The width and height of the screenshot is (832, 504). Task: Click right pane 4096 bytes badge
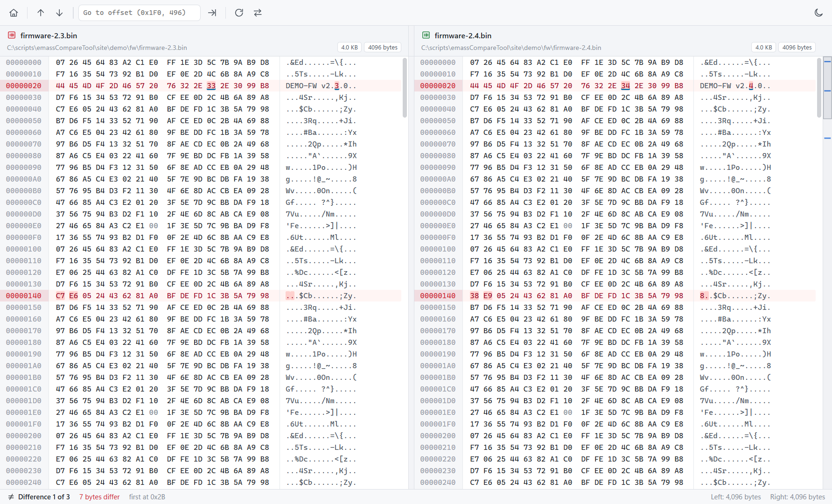click(797, 47)
